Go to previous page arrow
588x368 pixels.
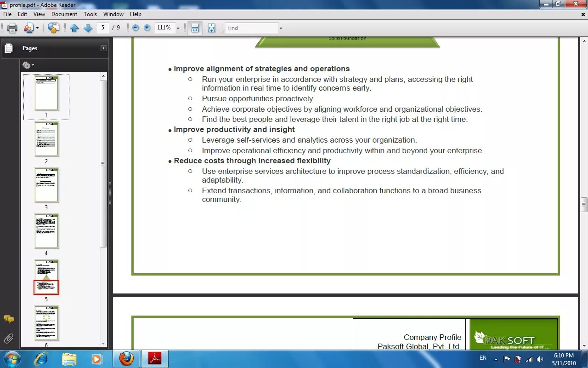tap(74, 28)
